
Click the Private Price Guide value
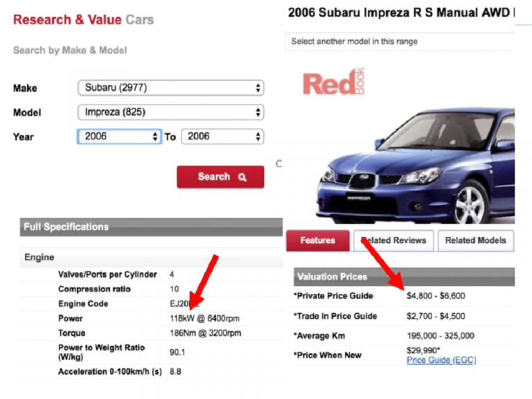pos(436,296)
